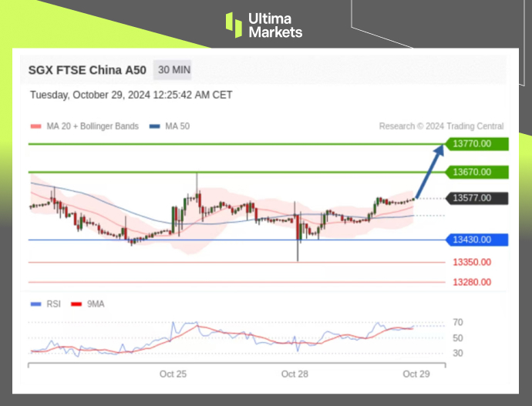Screen dimensions: 532x406
Task: Open Research © 2024 Trading Central link
Action: tap(441, 126)
